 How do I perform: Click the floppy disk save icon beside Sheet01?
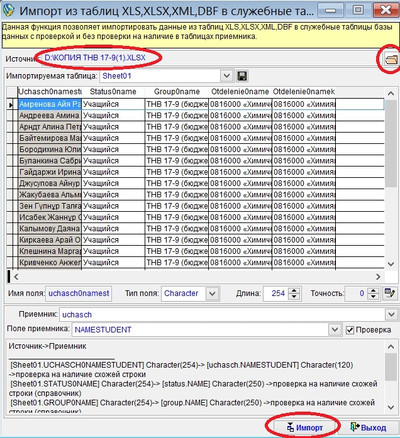click(x=242, y=76)
